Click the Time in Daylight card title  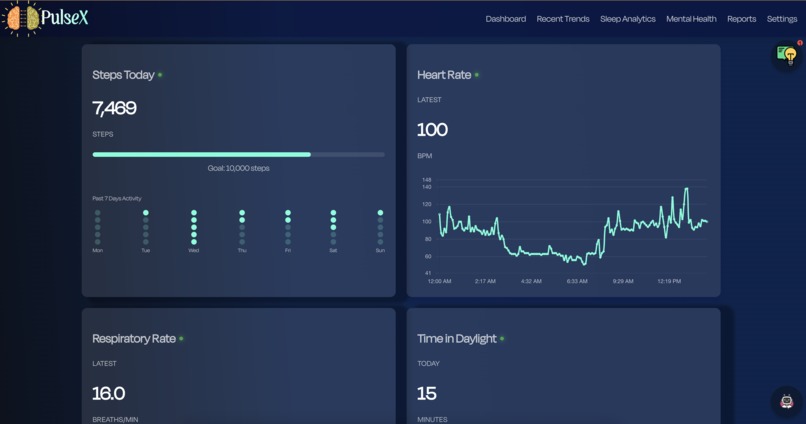point(456,339)
